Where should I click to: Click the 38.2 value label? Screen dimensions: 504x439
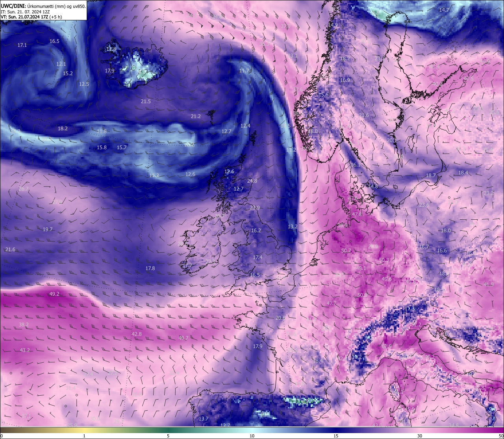pos(24,324)
